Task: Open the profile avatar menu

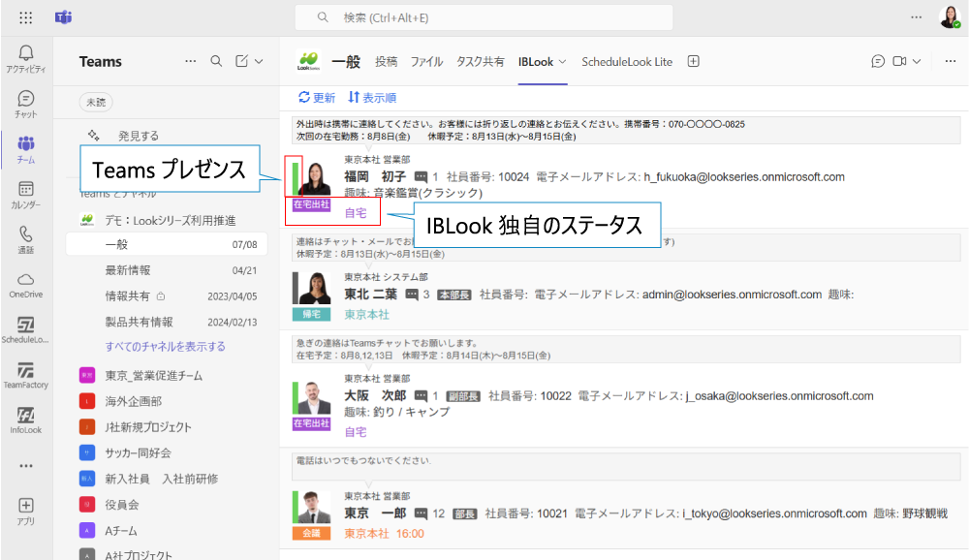Action: (950, 17)
